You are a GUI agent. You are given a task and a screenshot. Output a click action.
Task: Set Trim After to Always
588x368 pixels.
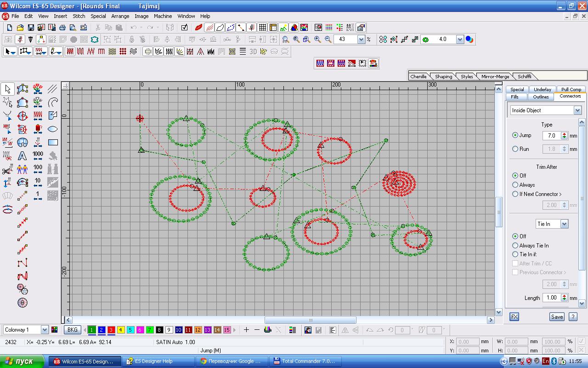tap(515, 185)
